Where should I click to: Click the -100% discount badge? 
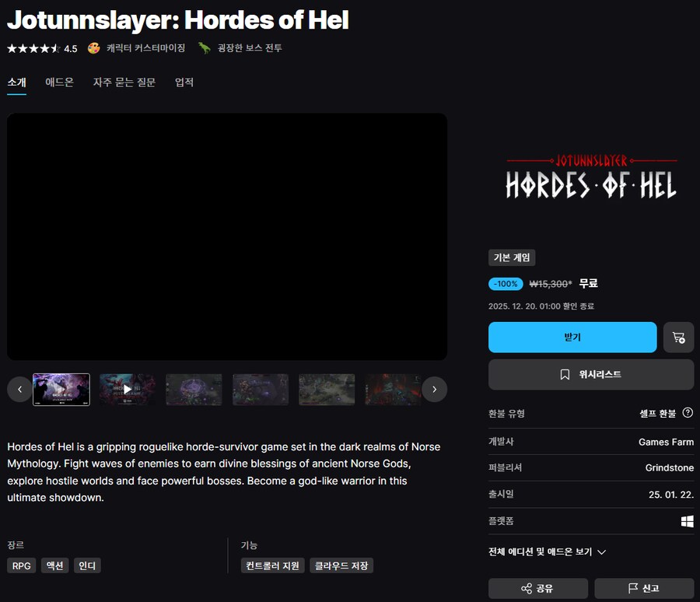pyautogui.click(x=506, y=284)
